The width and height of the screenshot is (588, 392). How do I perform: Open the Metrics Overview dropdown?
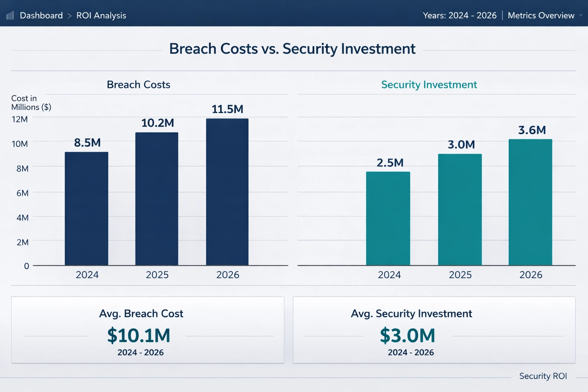tap(541, 15)
